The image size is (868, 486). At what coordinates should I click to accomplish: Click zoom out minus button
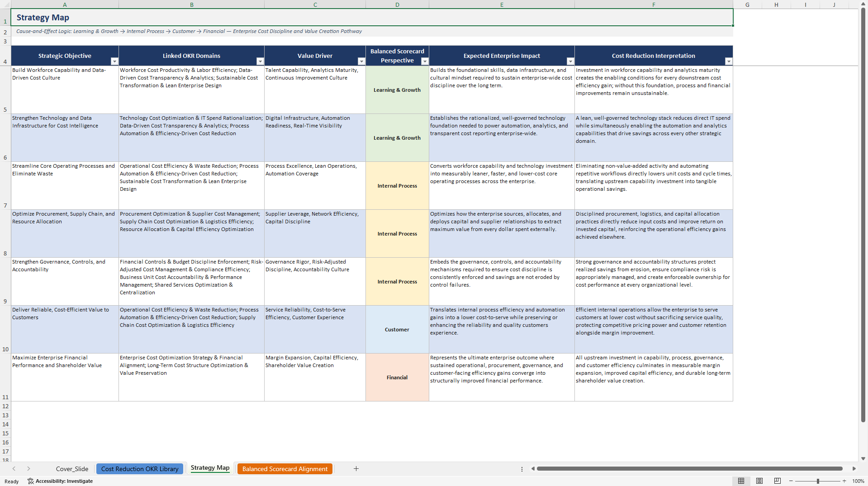[x=791, y=481]
